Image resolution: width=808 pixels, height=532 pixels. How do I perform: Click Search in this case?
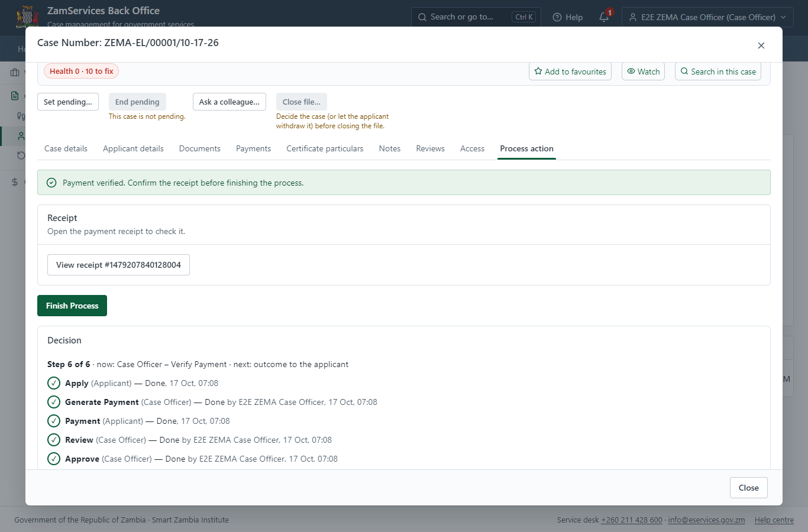tap(718, 72)
